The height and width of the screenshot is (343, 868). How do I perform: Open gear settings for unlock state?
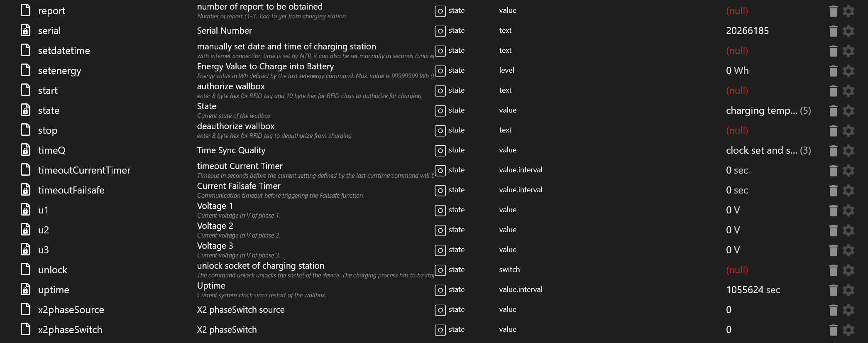[848, 270]
